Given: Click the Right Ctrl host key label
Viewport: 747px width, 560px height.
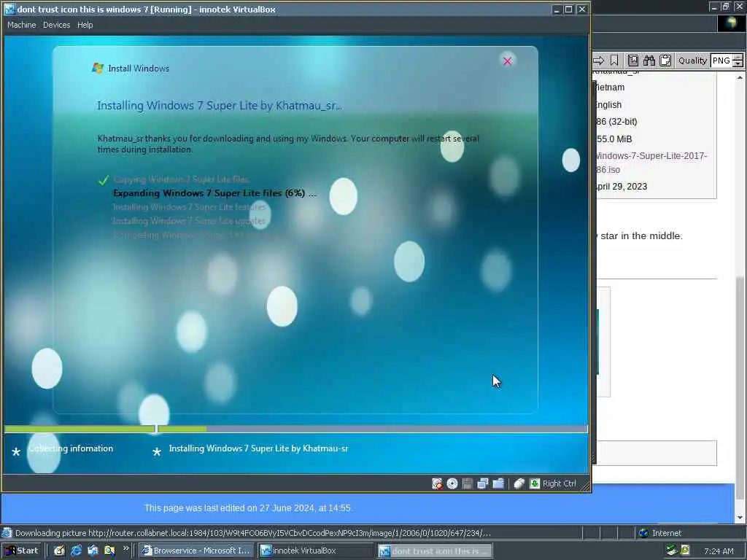Looking at the screenshot, I should [560, 484].
